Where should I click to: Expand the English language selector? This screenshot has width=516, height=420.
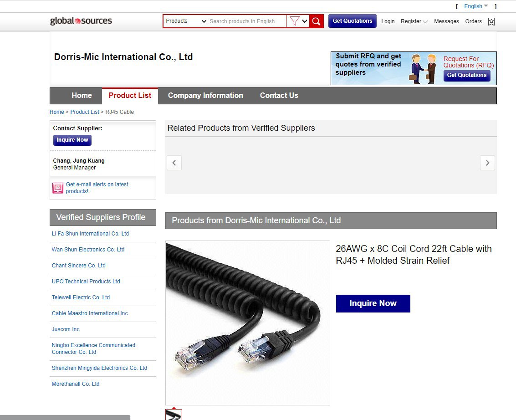coord(476,6)
